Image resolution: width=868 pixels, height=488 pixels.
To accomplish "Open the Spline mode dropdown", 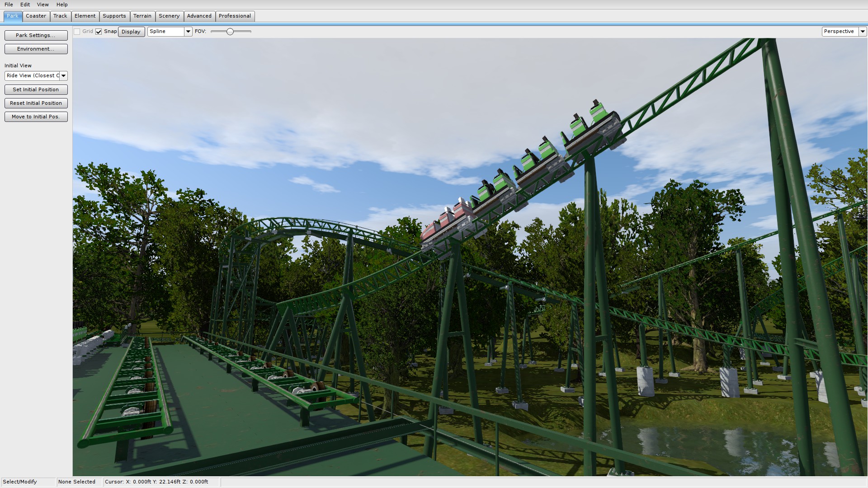I will 170,32.
